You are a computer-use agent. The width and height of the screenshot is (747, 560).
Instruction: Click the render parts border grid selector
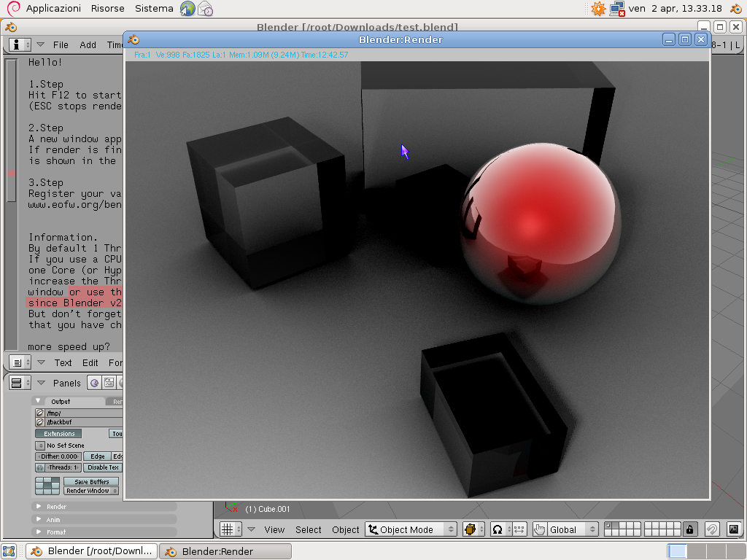point(47,486)
